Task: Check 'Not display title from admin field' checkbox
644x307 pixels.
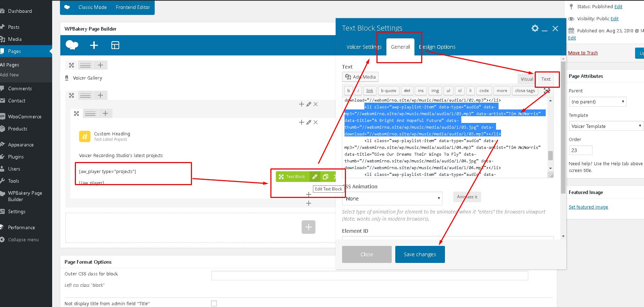Action: point(214,303)
